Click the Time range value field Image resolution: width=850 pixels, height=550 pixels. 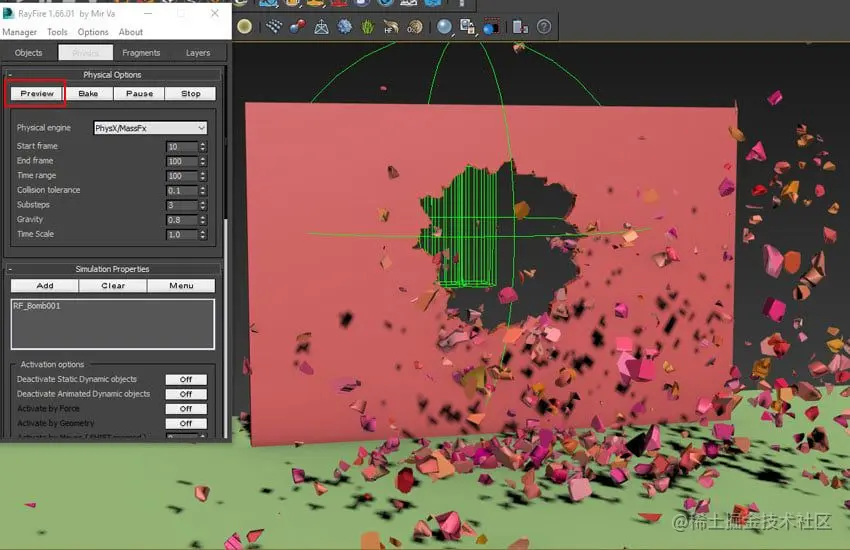182,176
